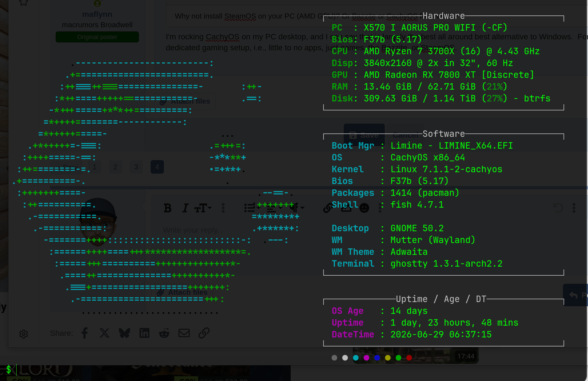588x381 pixels.
Task: Share thread on Reddit
Action: tap(164, 333)
